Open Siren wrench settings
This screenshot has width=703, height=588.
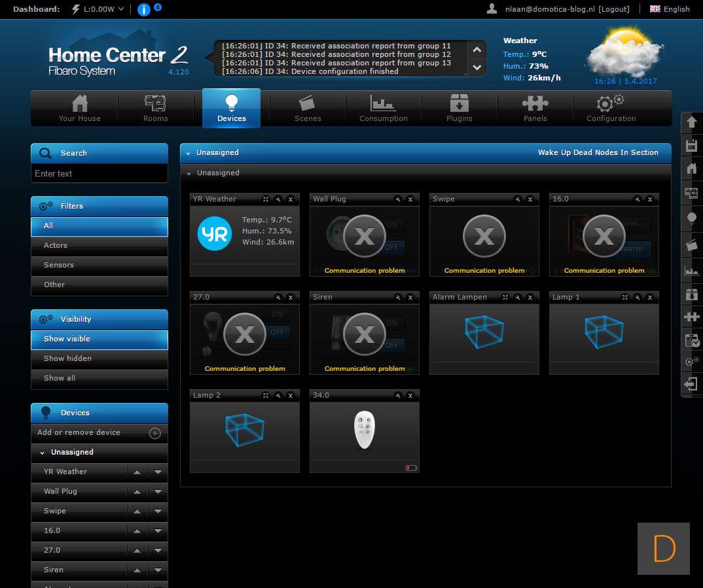[x=398, y=298]
